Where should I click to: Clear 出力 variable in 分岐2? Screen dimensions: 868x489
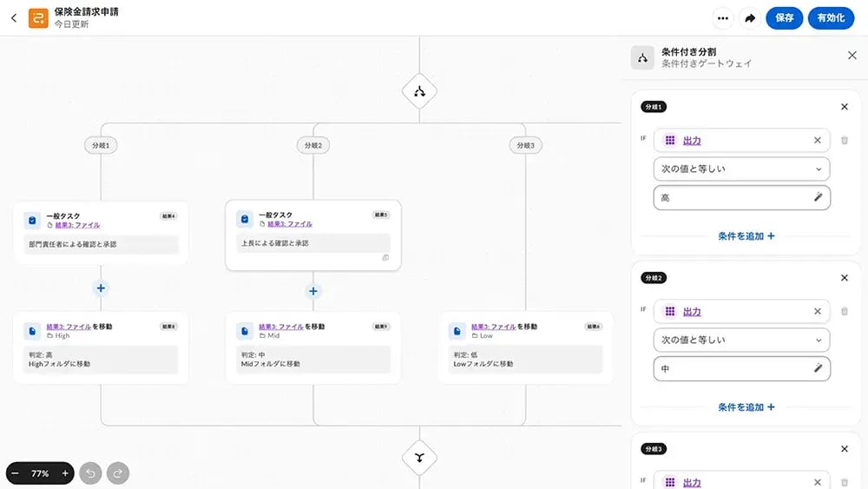point(817,312)
